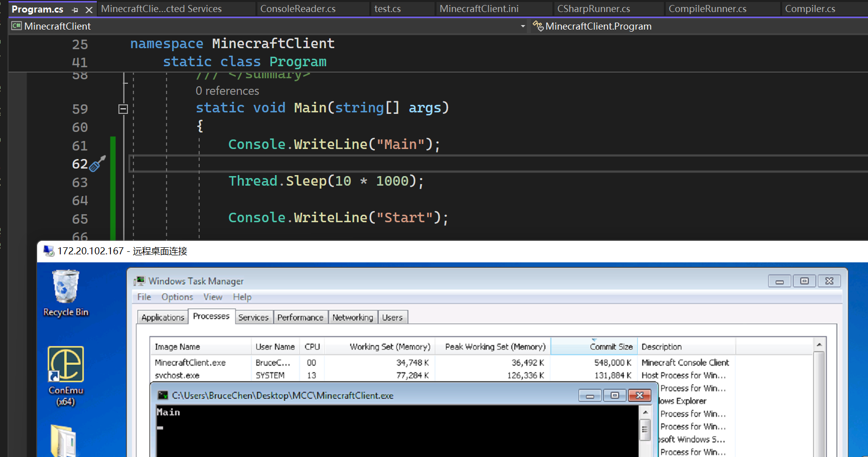Screen dimensions: 868x457
Task: Click the MinecraftClient.Program class icon
Action: coord(538,26)
